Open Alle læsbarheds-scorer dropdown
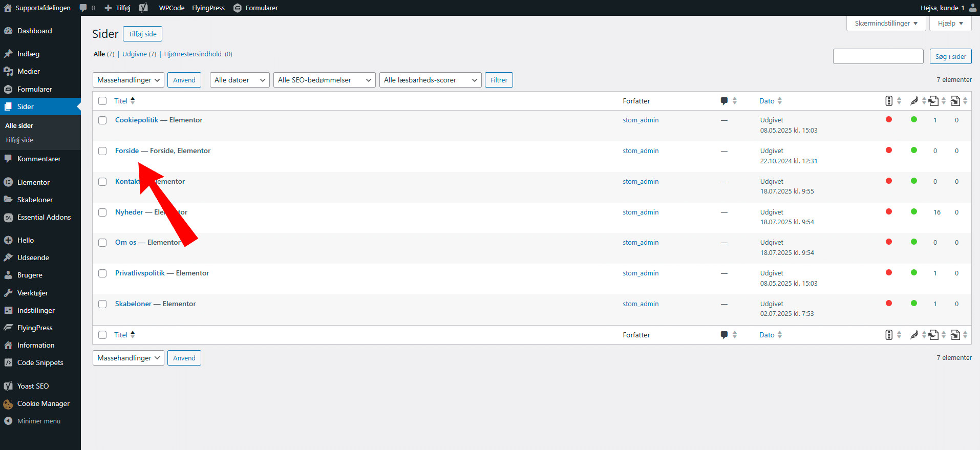Image resolution: width=980 pixels, height=450 pixels. coord(431,80)
